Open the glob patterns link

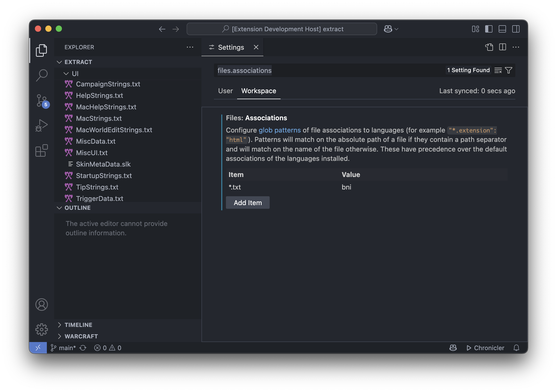pyautogui.click(x=279, y=130)
